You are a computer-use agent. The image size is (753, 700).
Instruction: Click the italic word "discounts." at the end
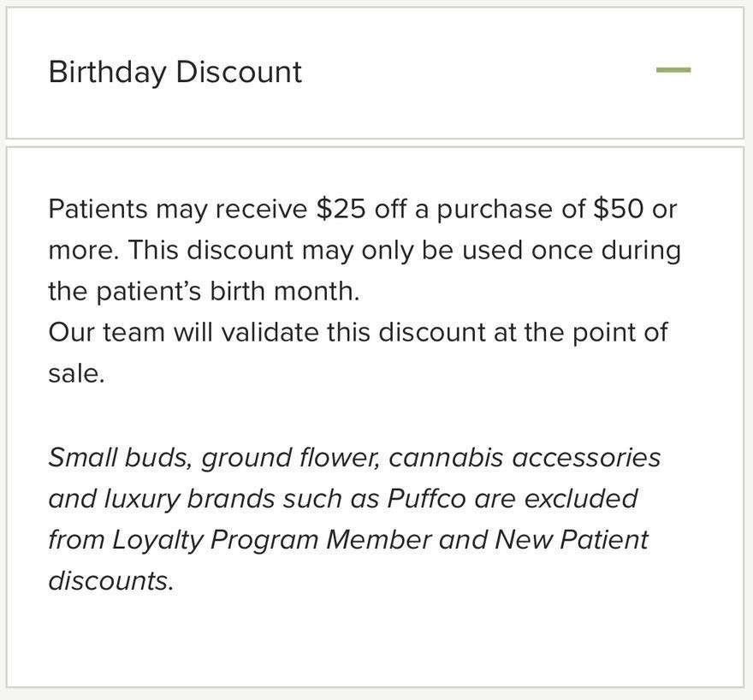click(111, 580)
